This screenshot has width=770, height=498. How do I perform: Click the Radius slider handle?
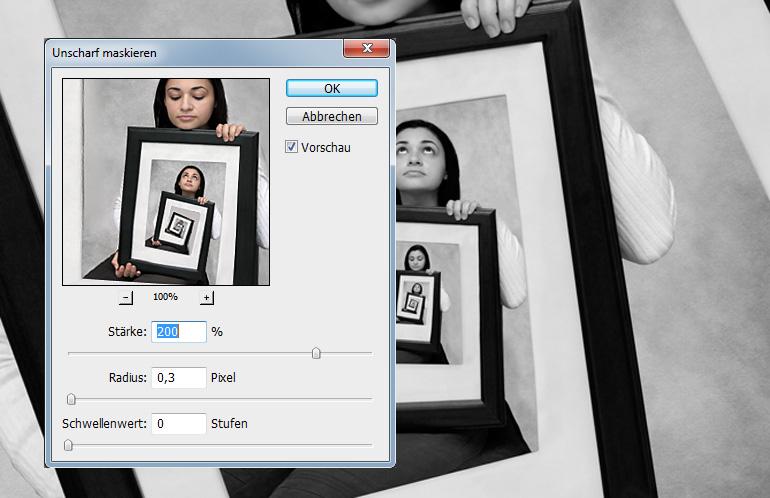click(71, 399)
